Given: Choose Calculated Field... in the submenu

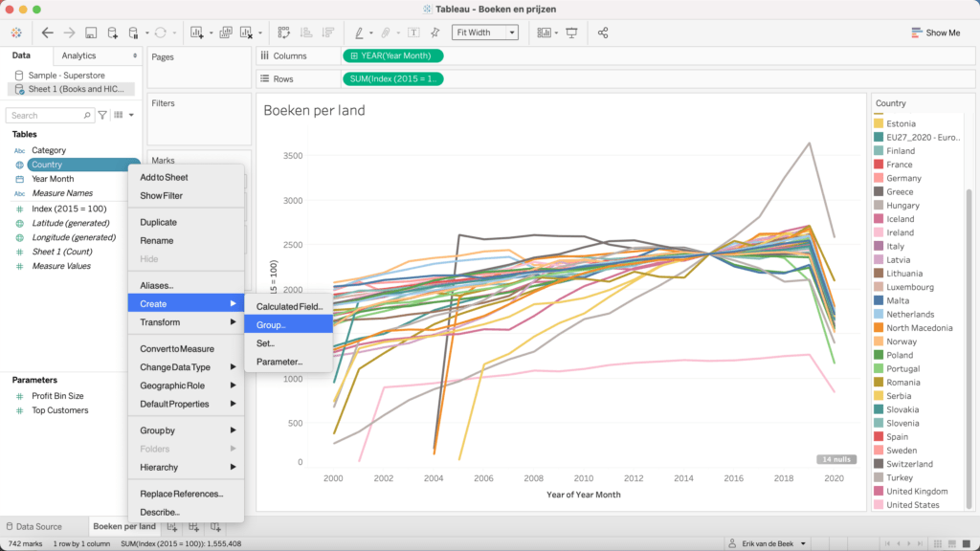Looking at the screenshot, I should tap(289, 306).
